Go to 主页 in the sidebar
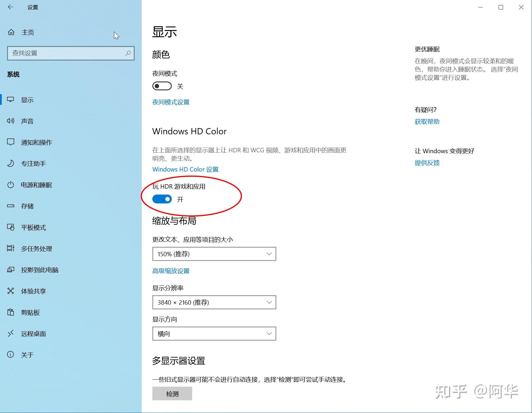Screen dimensions: 532x413 tap(71, 32)
